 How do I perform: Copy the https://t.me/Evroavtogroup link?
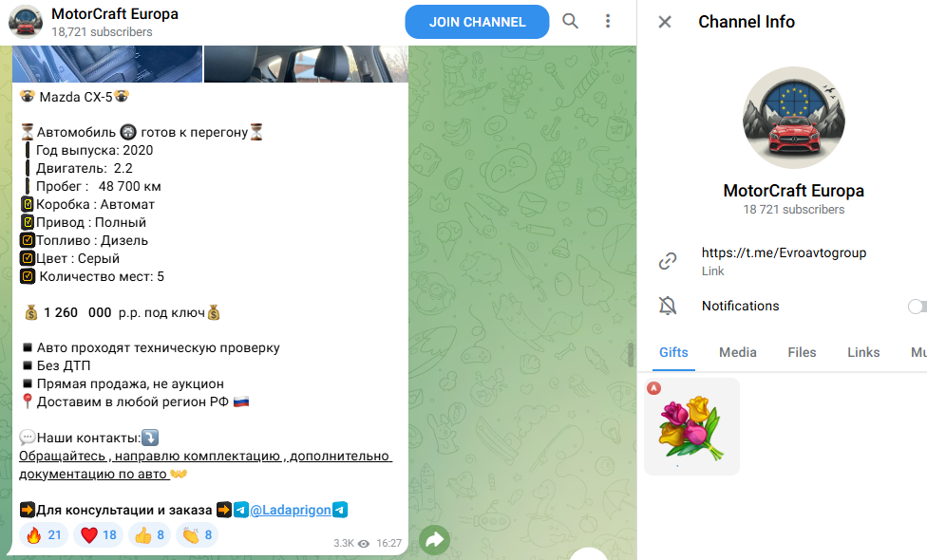(x=784, y=252)
